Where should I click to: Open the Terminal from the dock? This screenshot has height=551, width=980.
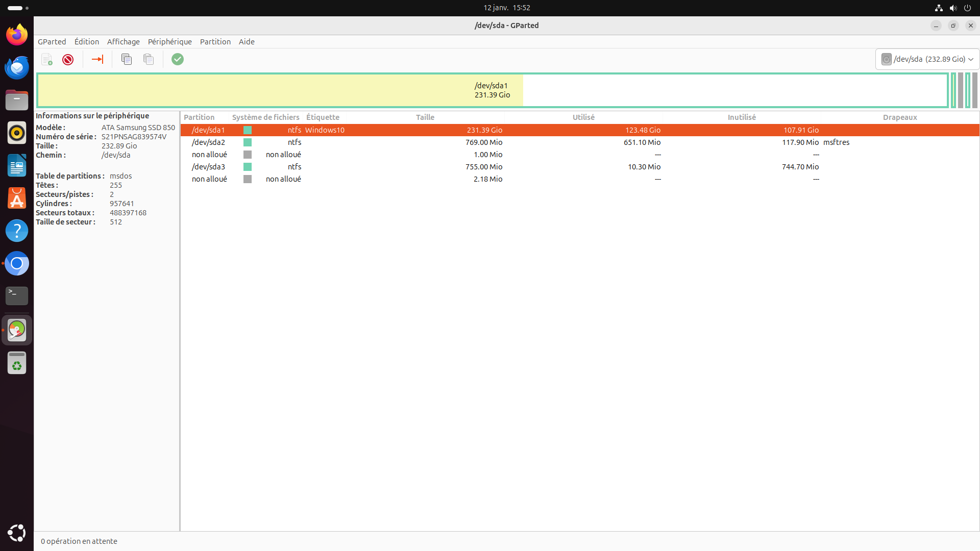point(17,295)
